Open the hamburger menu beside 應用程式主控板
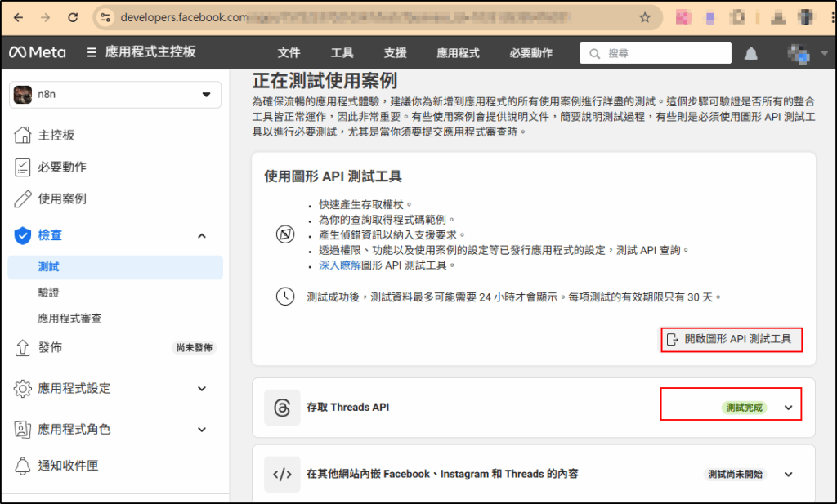The width and height of the screenshot is (837, 504). [x=92, y=52]
